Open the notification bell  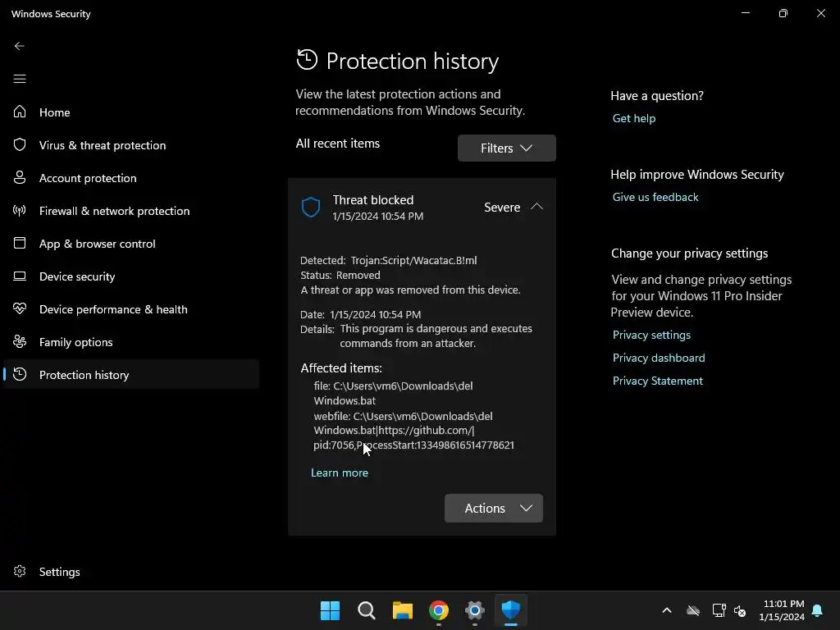pyautogui.click(x=818, y=610)
